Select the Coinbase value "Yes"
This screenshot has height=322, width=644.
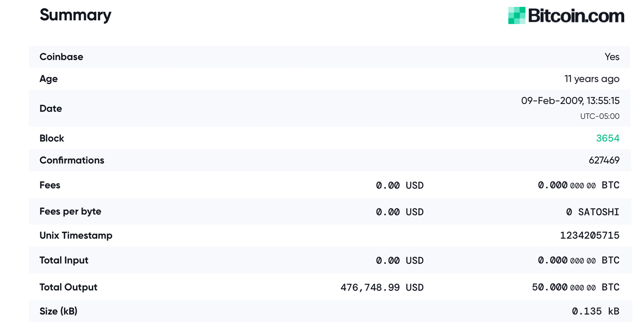(612, 57)
